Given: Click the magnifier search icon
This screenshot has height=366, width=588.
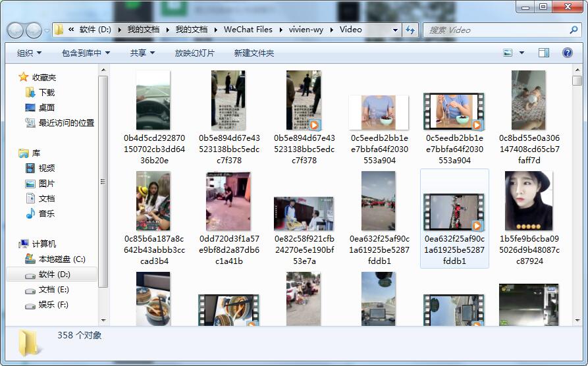Looking at the screenshot, I should [574, 30].
